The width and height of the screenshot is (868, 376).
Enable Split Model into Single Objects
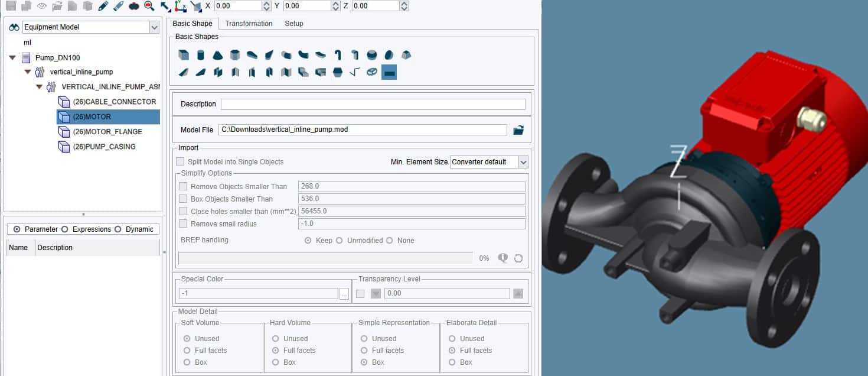180,161
